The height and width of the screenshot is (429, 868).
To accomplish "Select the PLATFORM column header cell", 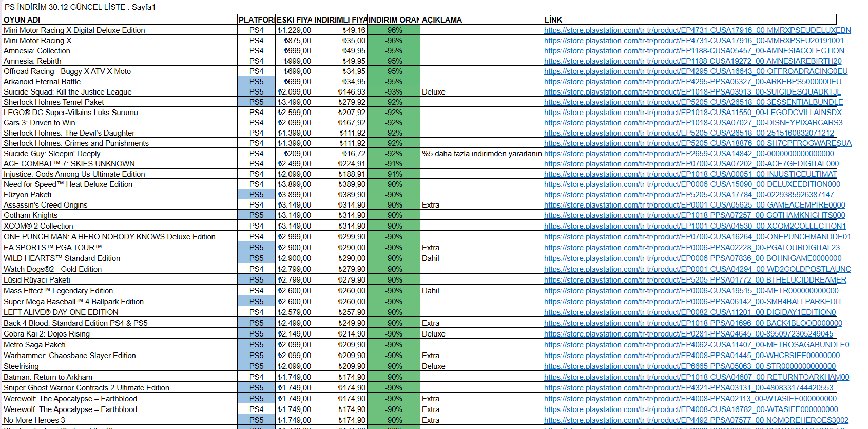I will (256, 20).
